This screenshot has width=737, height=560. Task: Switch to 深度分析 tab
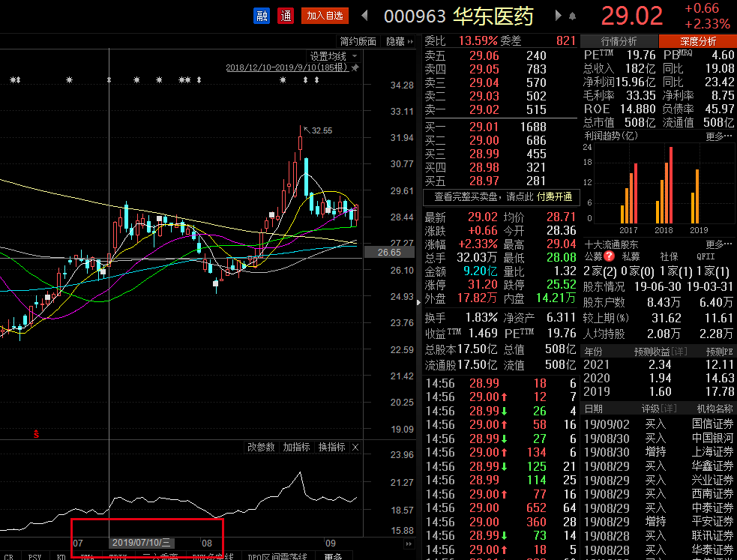tap(698, 41)
